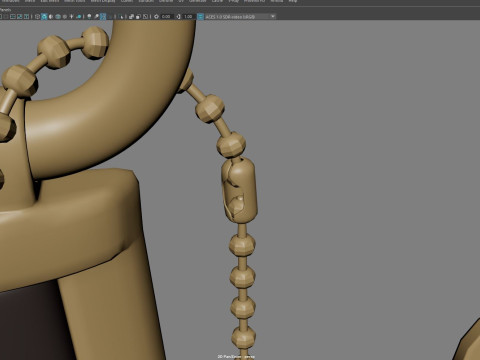This screenshot has width=480, height=360.
Task: Click the gamma value field 1.00
Action: pos(188,17)
